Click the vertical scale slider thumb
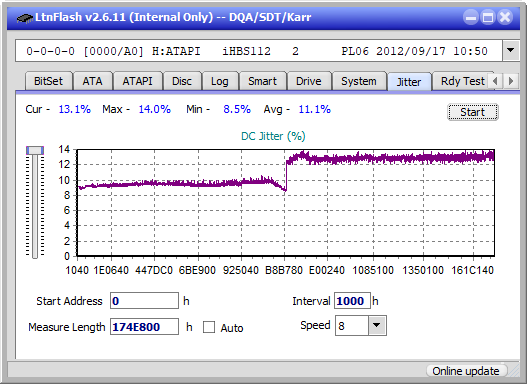 pyautogui.click(x=35, y=151)
